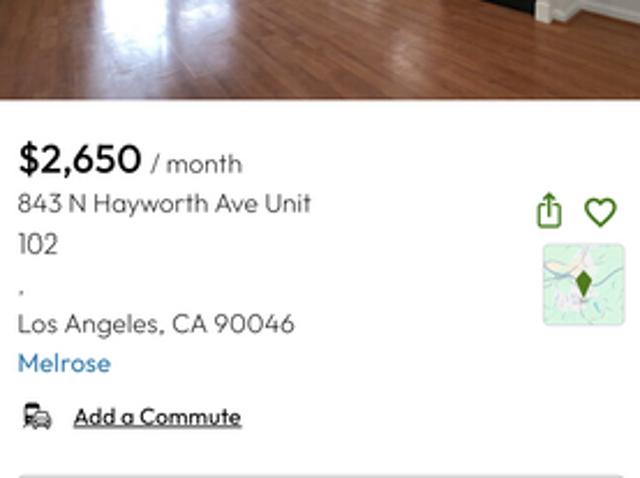Tap the $2,650 rent price
Viewport: 640px width, 478px height.
tap(80, 160)
